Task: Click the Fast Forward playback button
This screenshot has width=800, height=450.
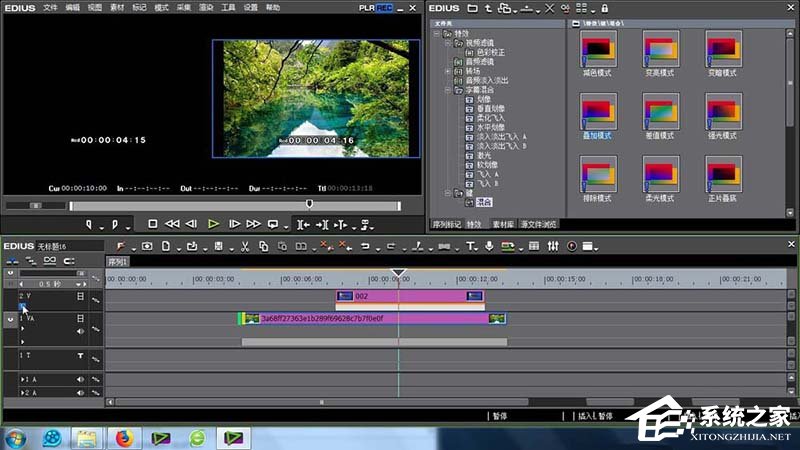Action: [253, 224]
